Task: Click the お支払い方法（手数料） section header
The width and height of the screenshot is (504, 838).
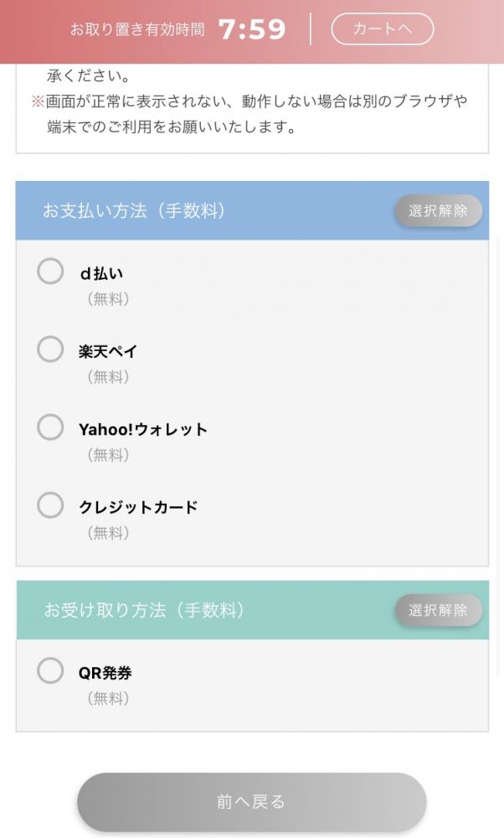Action: [135, 211]
